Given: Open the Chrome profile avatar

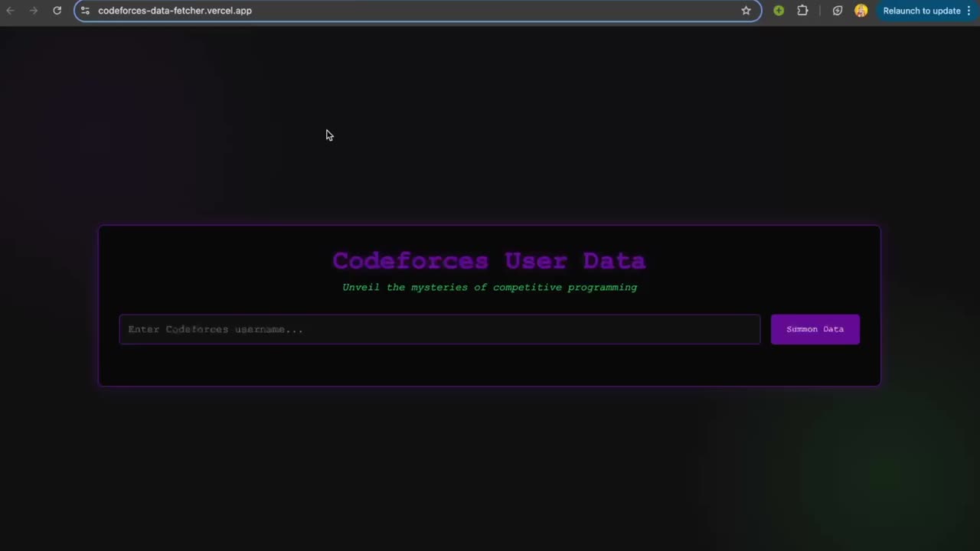Looking at the screenshot, I should 861,11.
